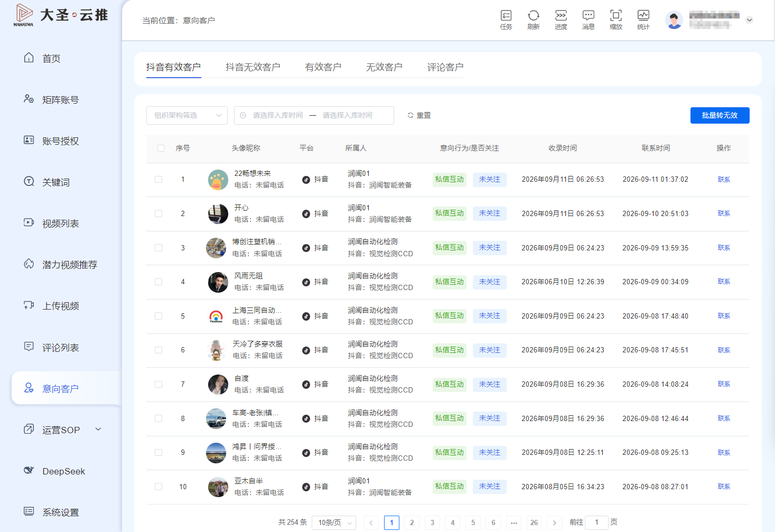Open the 消息 messages icon

[589, 20]
